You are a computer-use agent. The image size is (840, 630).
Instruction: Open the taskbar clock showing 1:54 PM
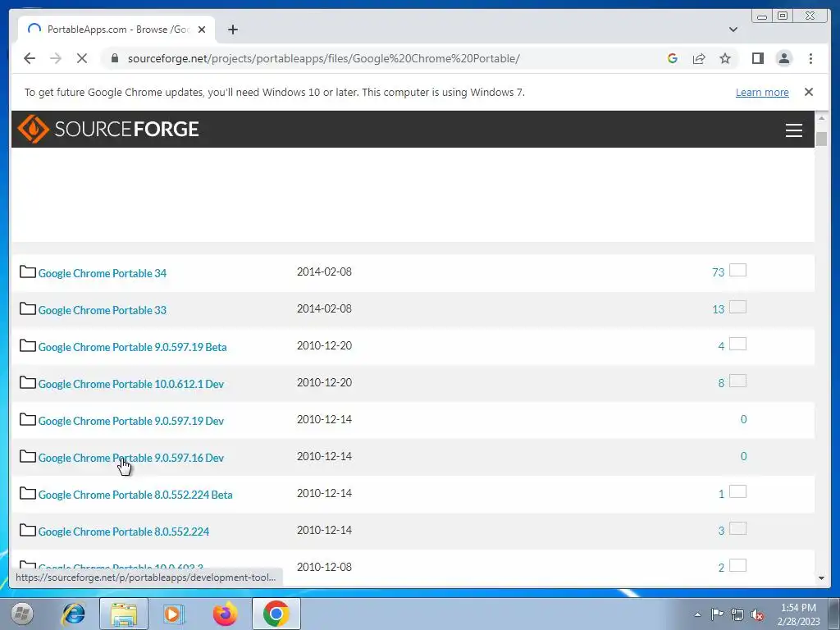[x=798, y=614]
